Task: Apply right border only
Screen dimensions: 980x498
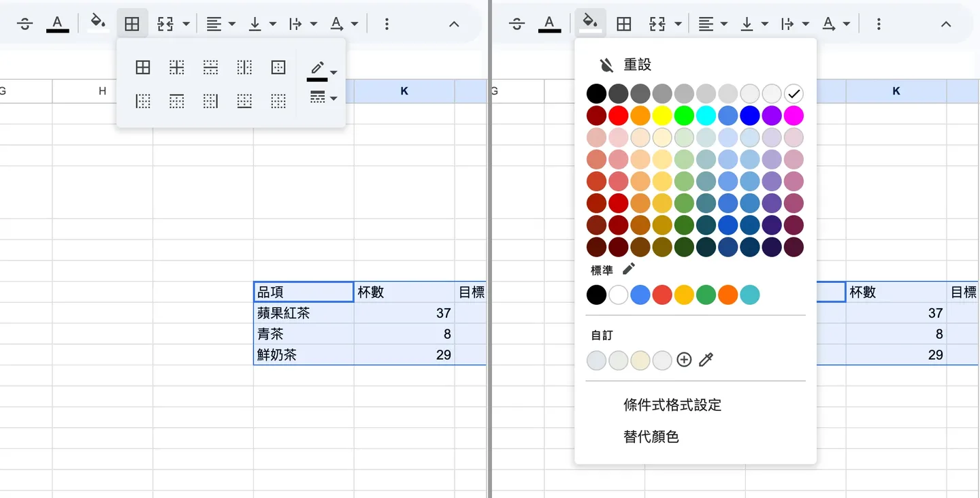Action: point(211,101)
